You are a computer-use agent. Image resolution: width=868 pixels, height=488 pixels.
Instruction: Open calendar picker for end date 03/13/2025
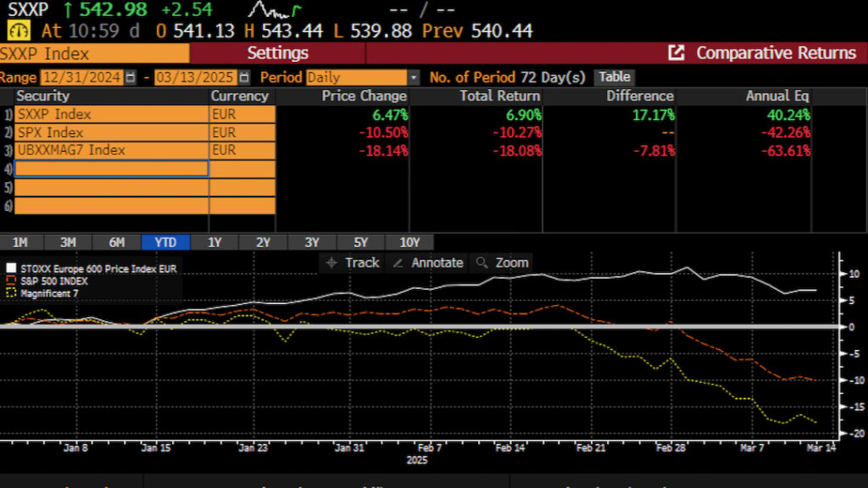pos(244,77)
